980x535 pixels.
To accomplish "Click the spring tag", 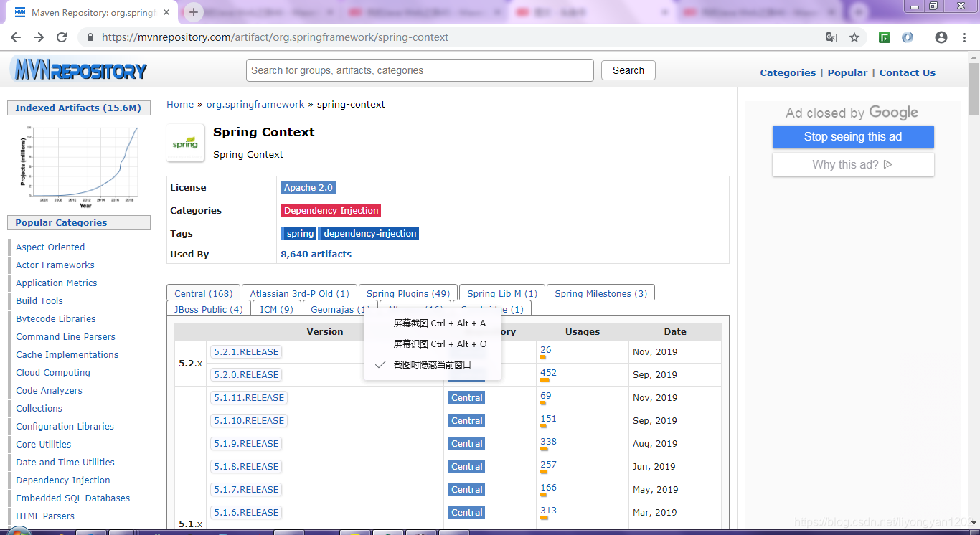I will (299, 233).
